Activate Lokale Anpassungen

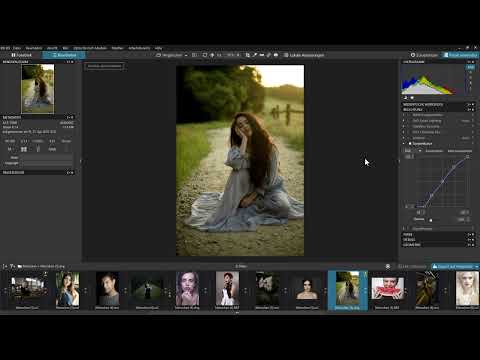(304, 55)
